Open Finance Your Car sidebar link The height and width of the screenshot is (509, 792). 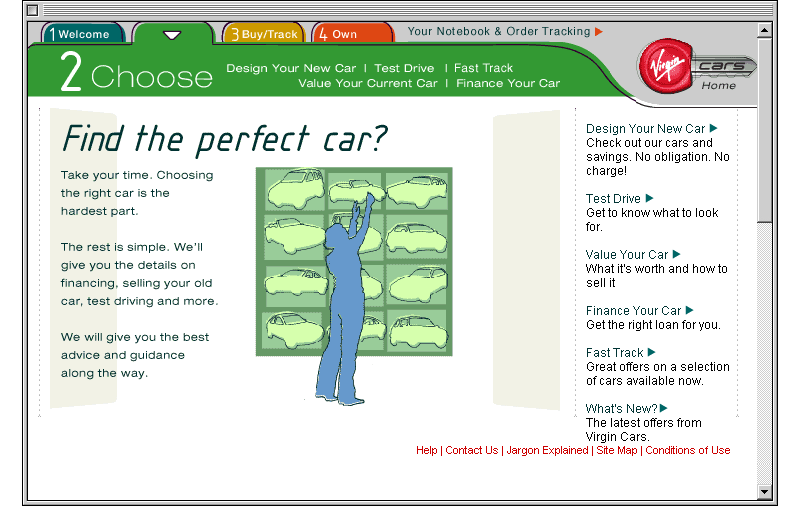pyautogui.click(x=633, y=310)
